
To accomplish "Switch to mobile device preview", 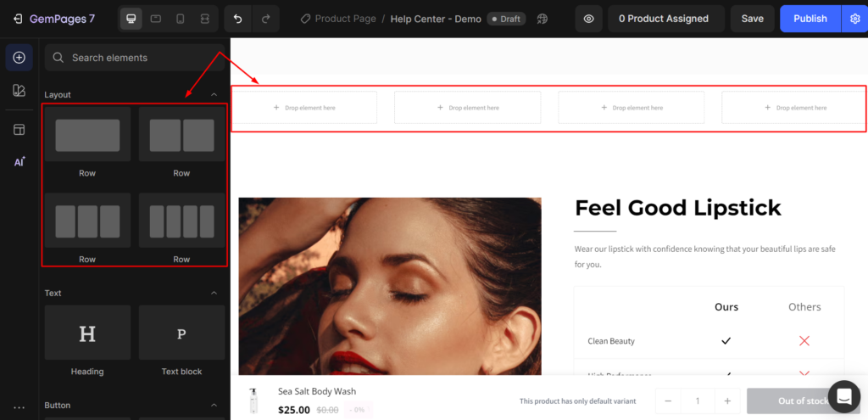I will [181, 19].
